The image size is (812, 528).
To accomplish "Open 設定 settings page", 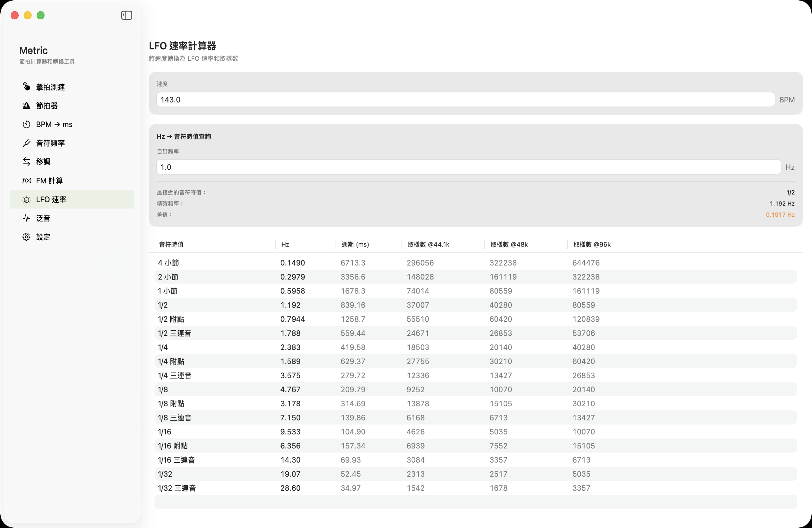I will coord(72,237).
